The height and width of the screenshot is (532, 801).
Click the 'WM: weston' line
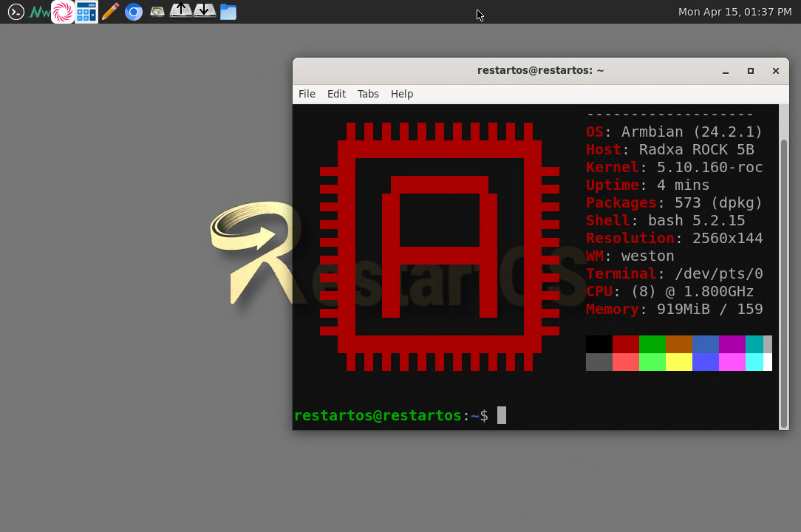tap(630, 256)
